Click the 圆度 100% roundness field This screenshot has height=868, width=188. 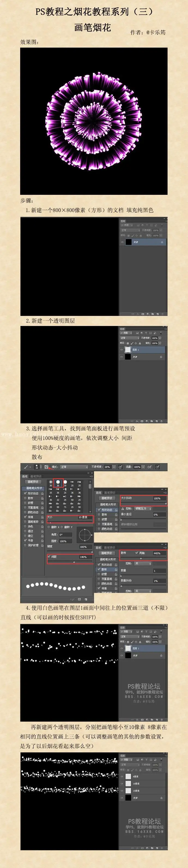[65, 541]
